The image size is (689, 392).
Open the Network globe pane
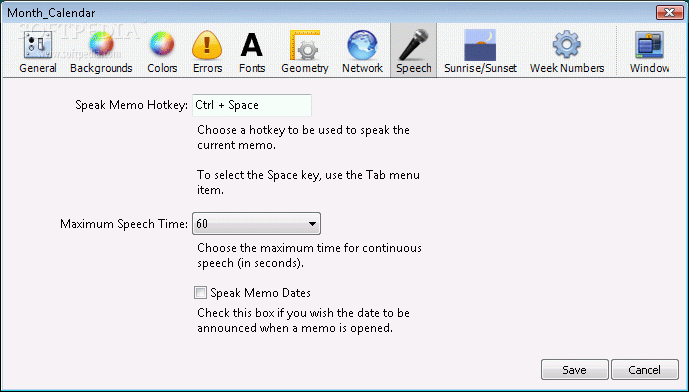[x=362, y=51]
